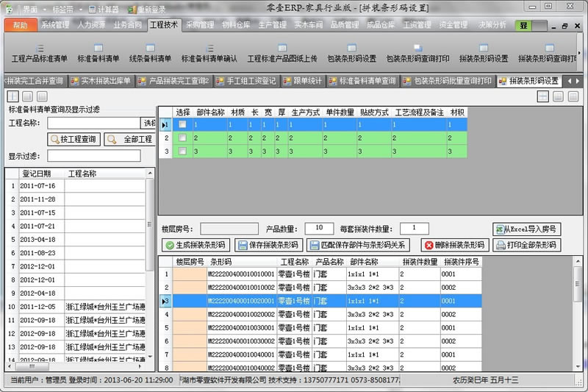Screen dimensions: 588x392
Task: Open the 界面 dropdown in title bar
Action: coord(34,10)
